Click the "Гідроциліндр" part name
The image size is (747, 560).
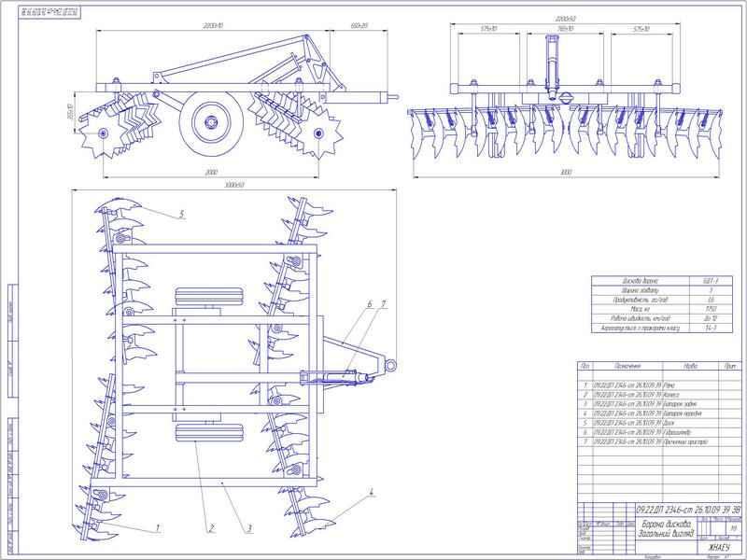tap(677, 432)
